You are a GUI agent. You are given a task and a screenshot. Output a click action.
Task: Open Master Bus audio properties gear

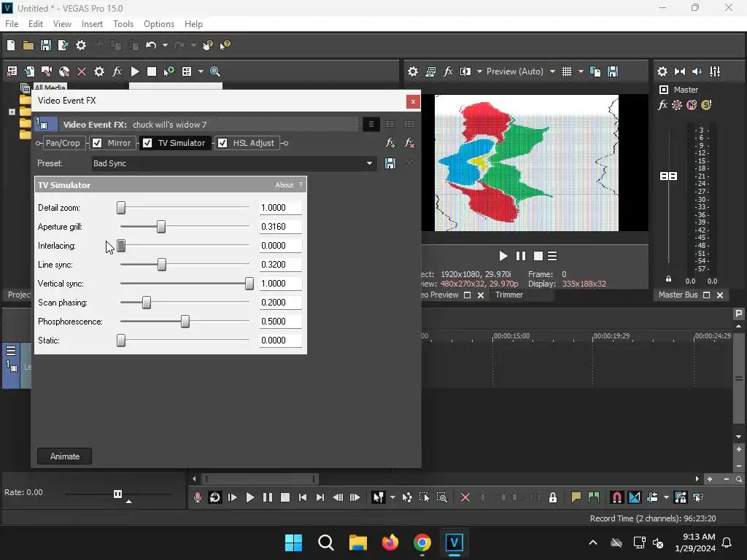pyautogui.click(x=662, y=71)
